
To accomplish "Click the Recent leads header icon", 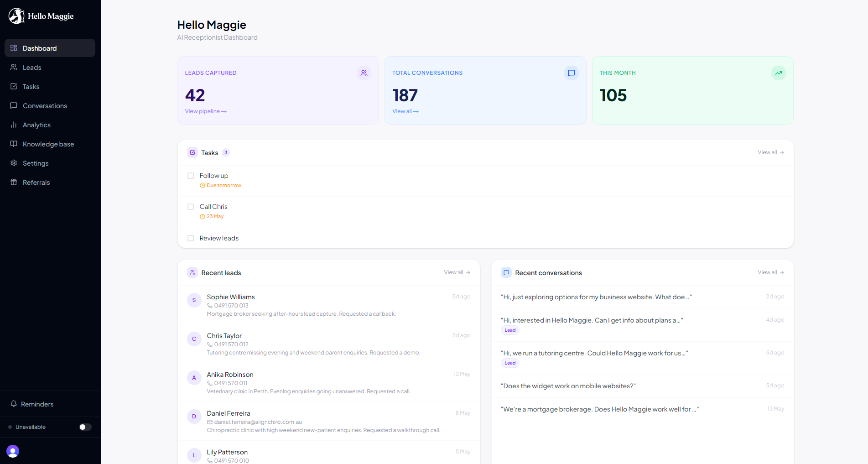I will [192, 272].
